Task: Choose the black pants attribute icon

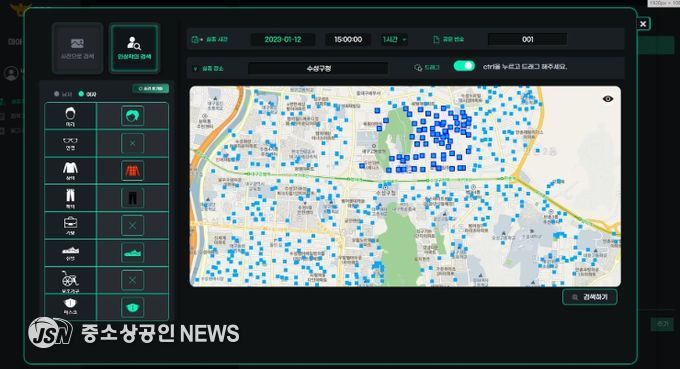Action: [132, 198]
